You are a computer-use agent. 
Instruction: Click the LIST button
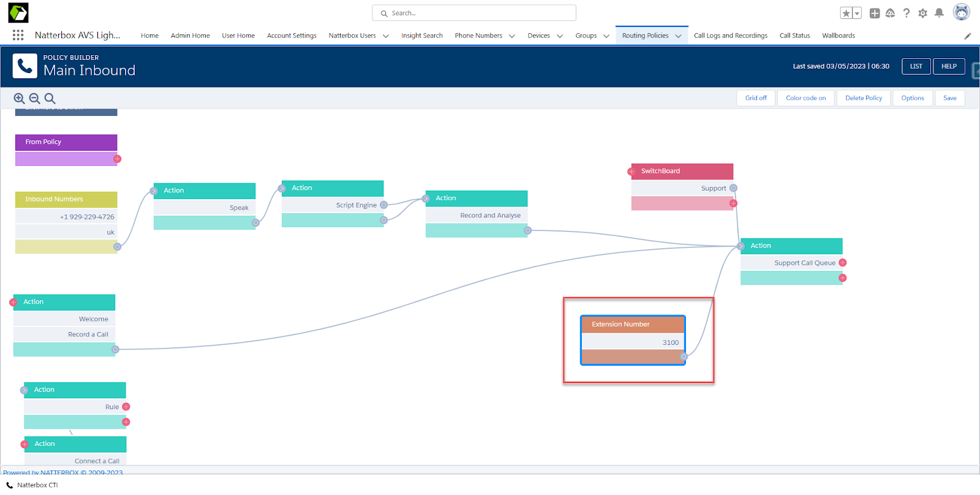(916, 66)
